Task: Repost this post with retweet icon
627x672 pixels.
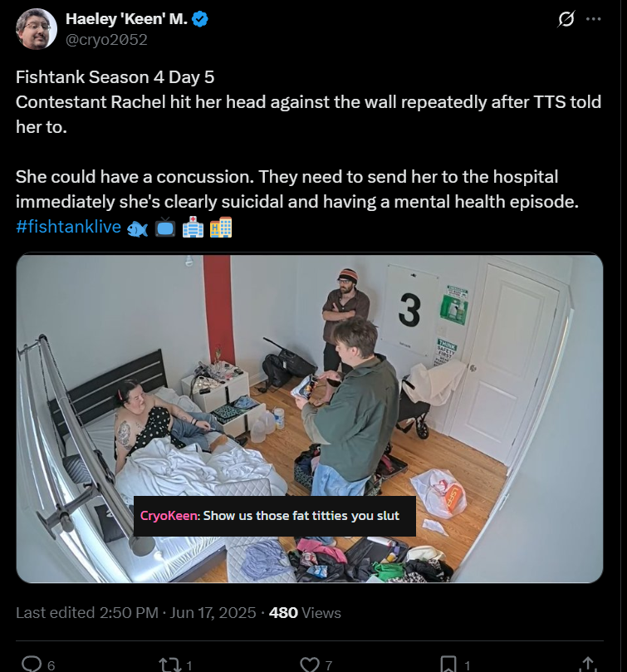Action: click(x=170, y=665)
